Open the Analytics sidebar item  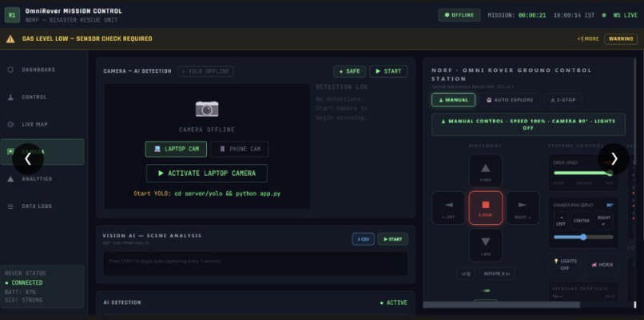[37, 179]
